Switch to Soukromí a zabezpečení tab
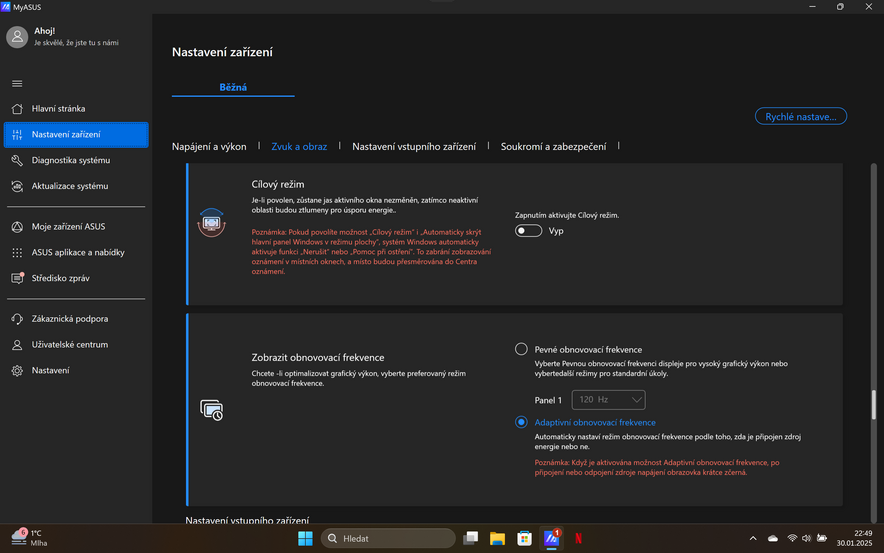884x553 pixels. pyautogui.click(x=553, y=146)
